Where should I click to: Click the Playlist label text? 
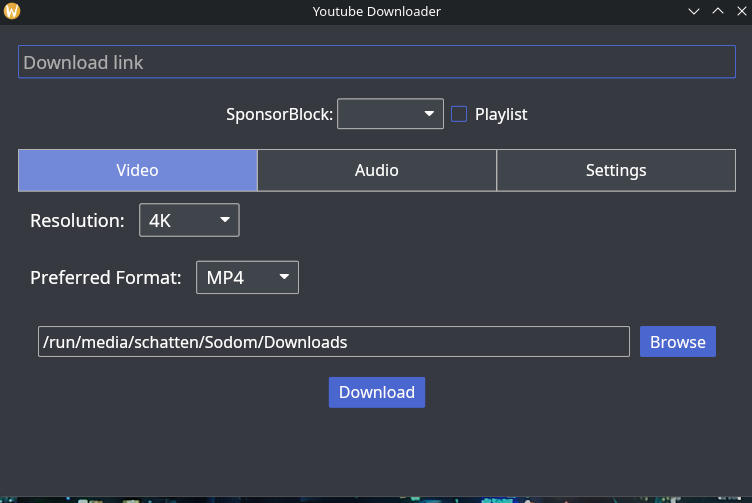coord(500,114)
